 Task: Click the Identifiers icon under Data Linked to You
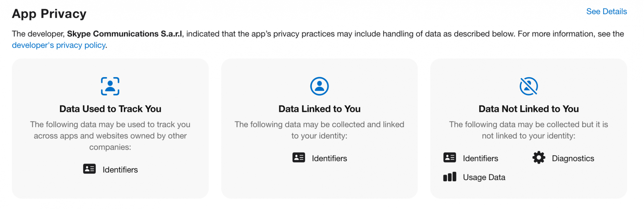tap(299, 157)
